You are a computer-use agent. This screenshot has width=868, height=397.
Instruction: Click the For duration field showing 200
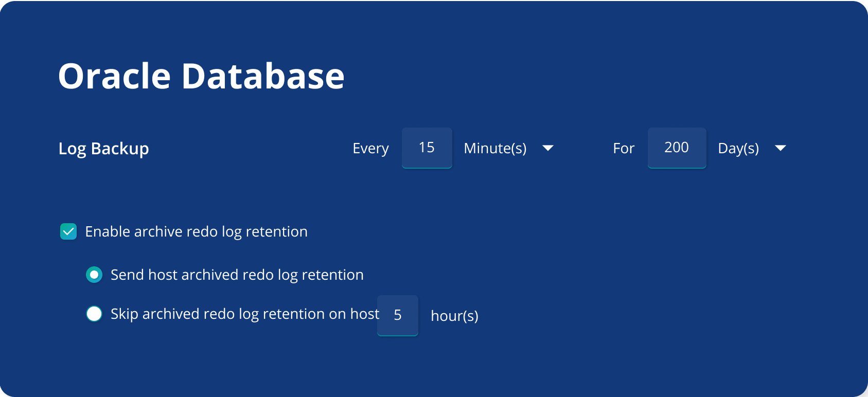[x=677, y=148]
